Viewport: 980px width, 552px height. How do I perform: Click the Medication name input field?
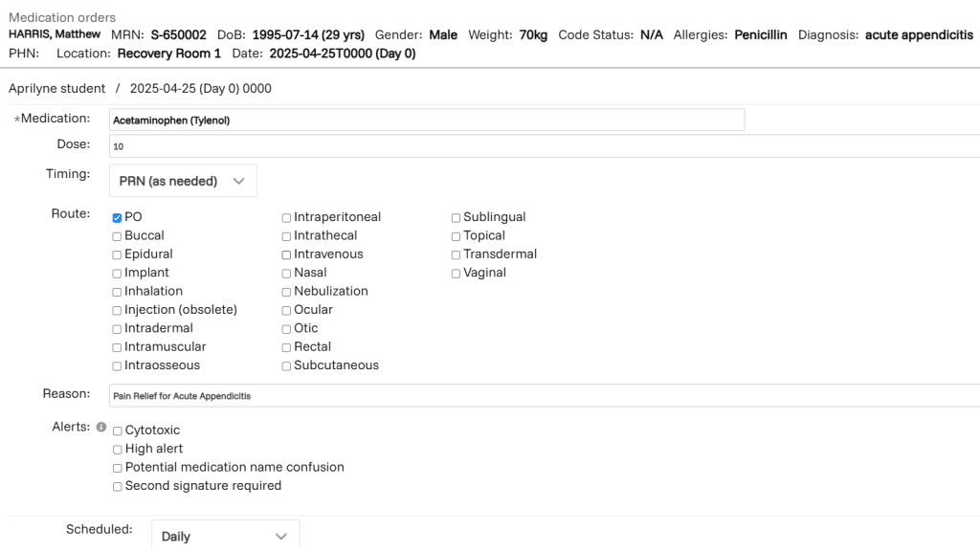426,121
